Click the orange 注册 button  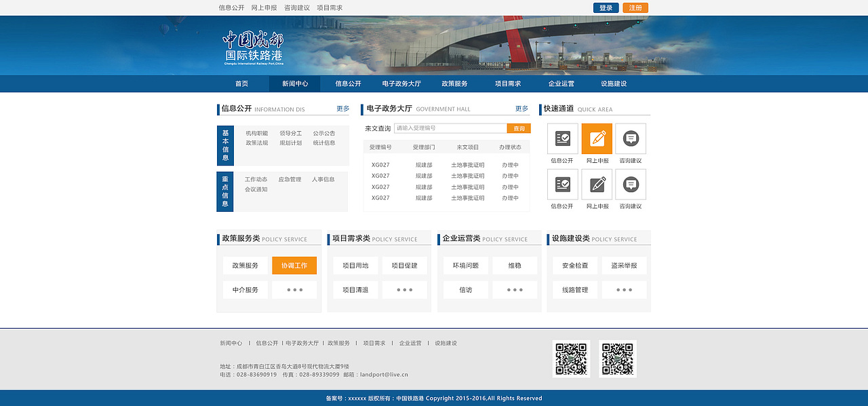pyautogui.click(x=635, y=7)
